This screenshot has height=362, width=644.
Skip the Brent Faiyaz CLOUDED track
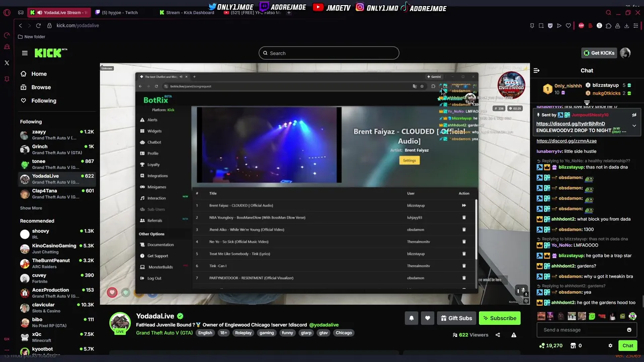pos(464,205)
